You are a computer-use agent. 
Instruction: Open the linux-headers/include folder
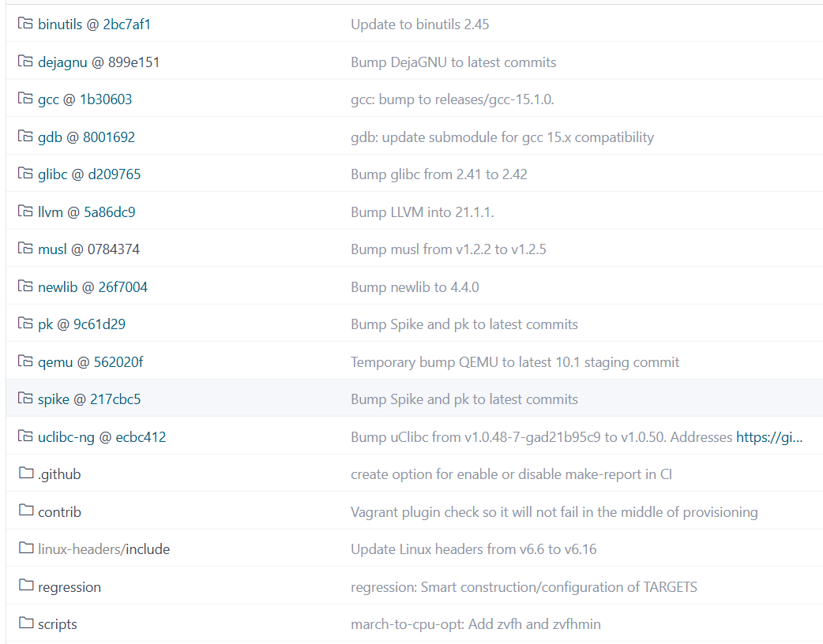(104, 549)
